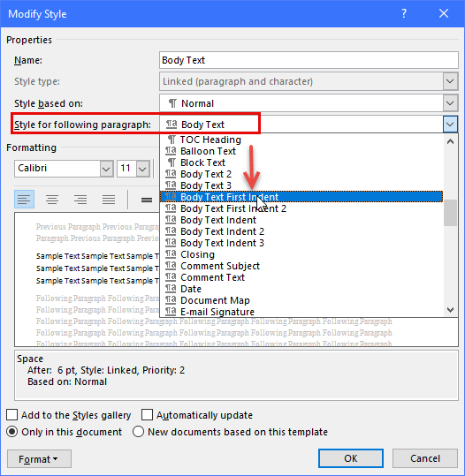Viewport: 465px width, 476px height.
Task: Choose Body Text Indent 3 style
Action: pos(301,243)
